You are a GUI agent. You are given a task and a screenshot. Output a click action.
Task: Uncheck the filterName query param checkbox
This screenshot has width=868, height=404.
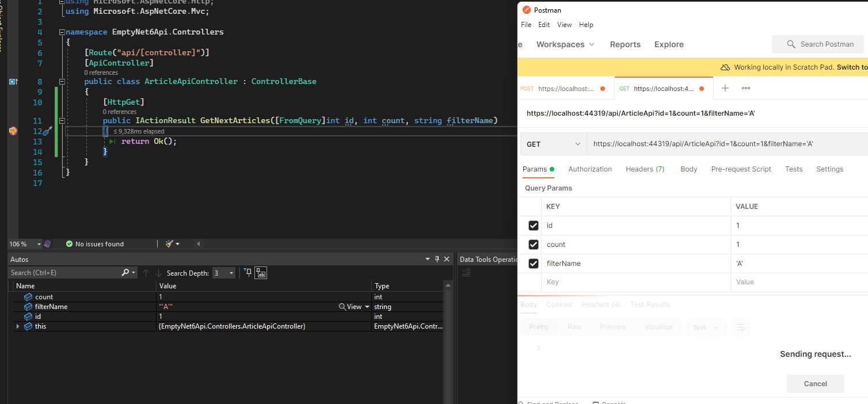click(x=533, y=264)
